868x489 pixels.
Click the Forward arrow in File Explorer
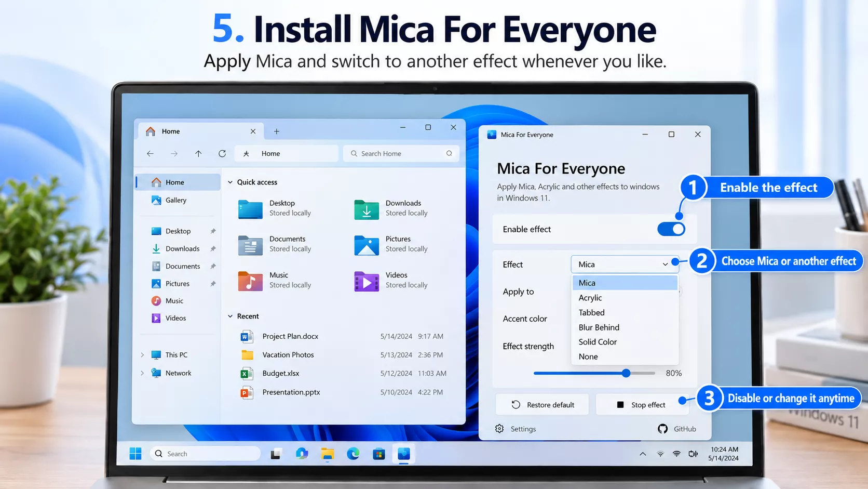(174, 154)
